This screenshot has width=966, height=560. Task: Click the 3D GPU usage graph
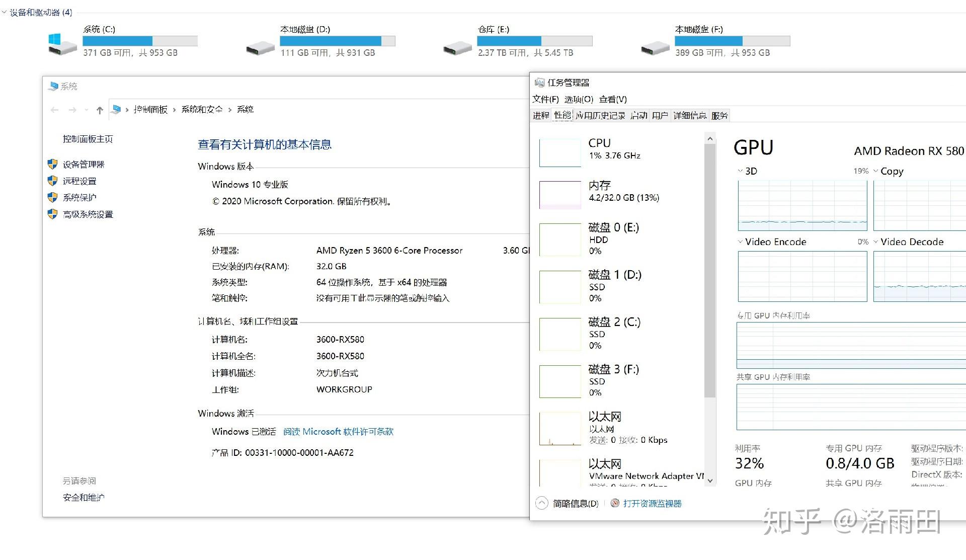click(802, 205)
